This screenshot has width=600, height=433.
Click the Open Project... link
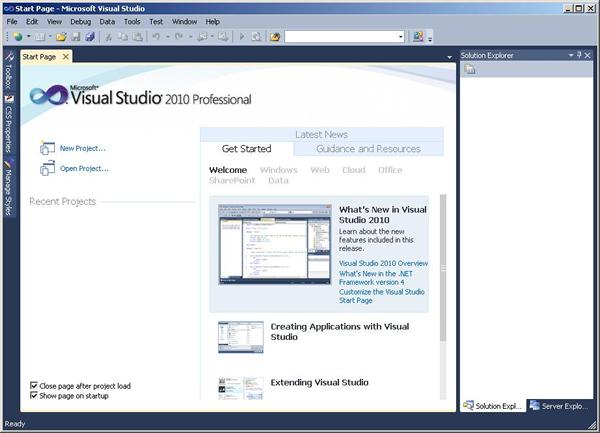(x=84, y=169)
